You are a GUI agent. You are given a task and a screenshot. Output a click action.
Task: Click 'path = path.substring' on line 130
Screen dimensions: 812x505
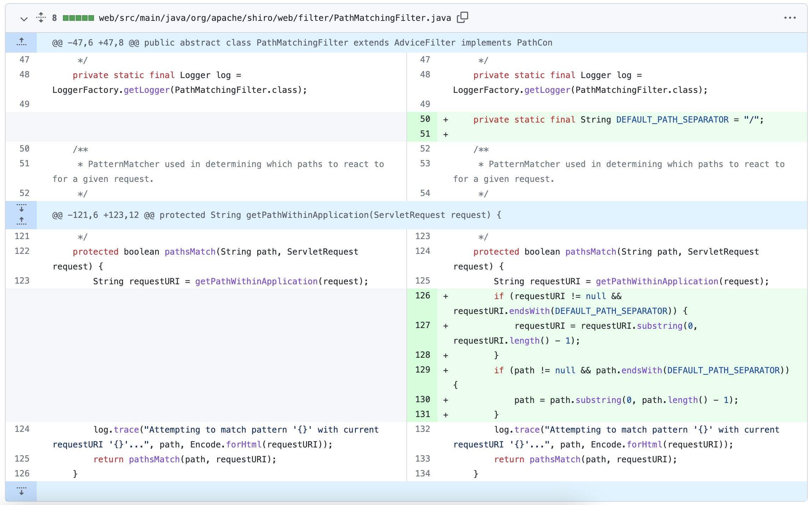point(567,400)
